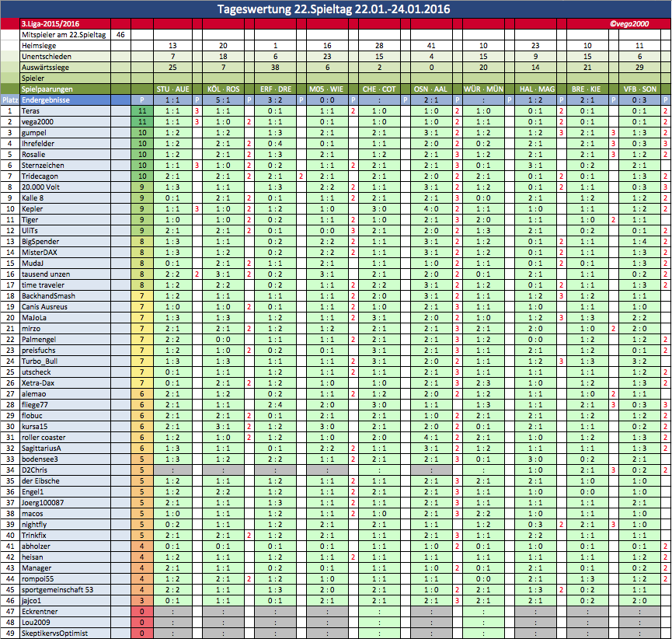Click the points cell 11 in Teras row
Screen dimensions: 672x639
point(142,111)
